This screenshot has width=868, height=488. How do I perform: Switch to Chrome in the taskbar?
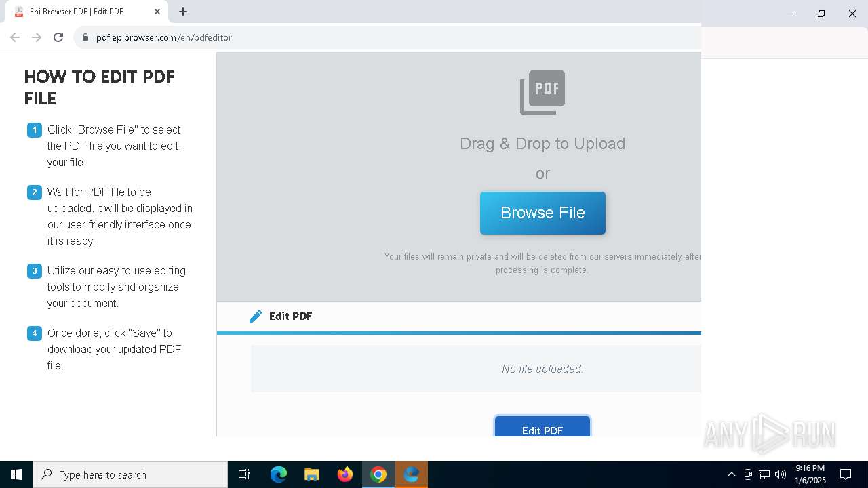378,474
